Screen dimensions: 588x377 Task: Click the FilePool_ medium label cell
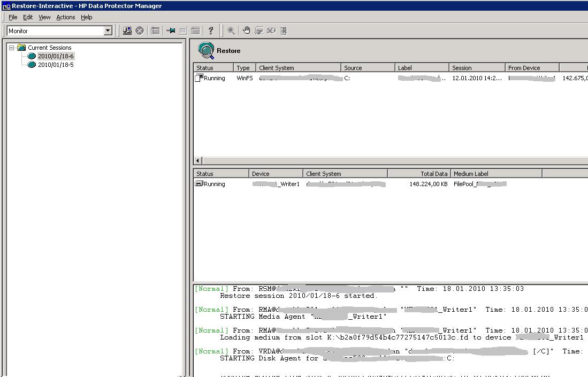(480, 184)
